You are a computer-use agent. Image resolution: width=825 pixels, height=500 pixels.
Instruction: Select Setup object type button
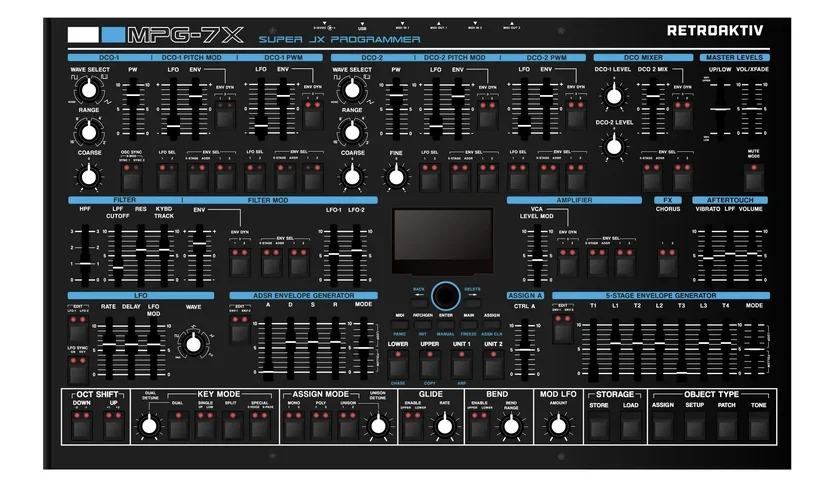click(695, 425)
